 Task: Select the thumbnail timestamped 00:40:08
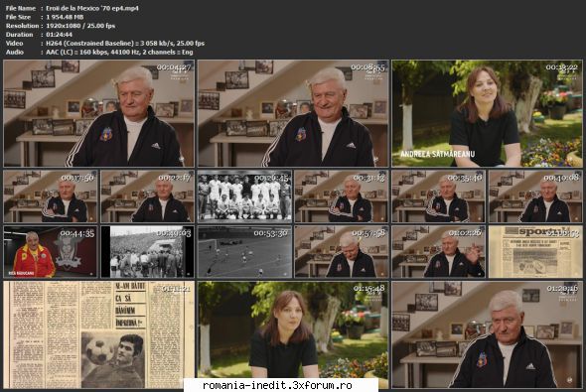tap(535, 196)
